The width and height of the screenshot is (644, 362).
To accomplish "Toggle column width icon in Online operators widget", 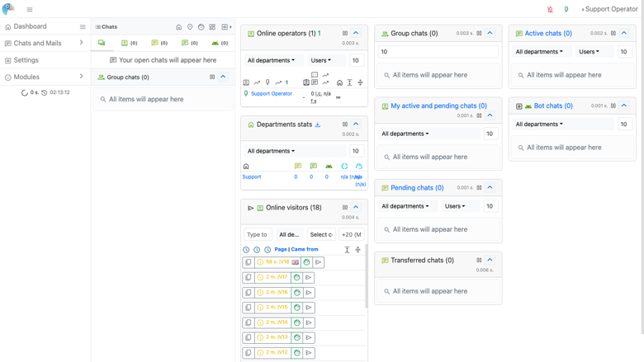I will (345, 33).
